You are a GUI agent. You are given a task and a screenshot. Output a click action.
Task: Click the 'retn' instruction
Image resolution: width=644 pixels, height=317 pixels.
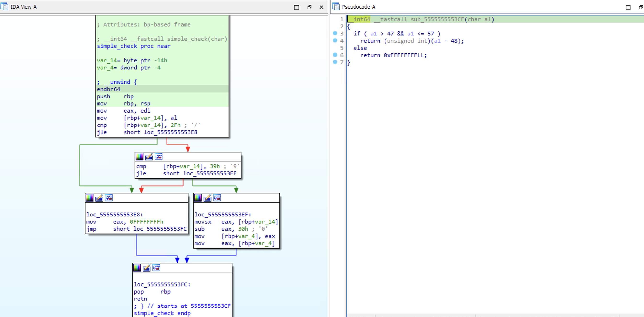coord(140,299)
